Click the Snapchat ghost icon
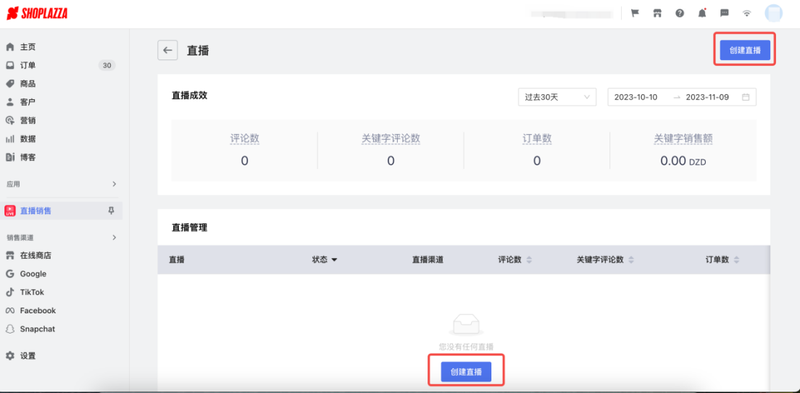800x393 pixels. pyautogui.click(x=10, y=329)
